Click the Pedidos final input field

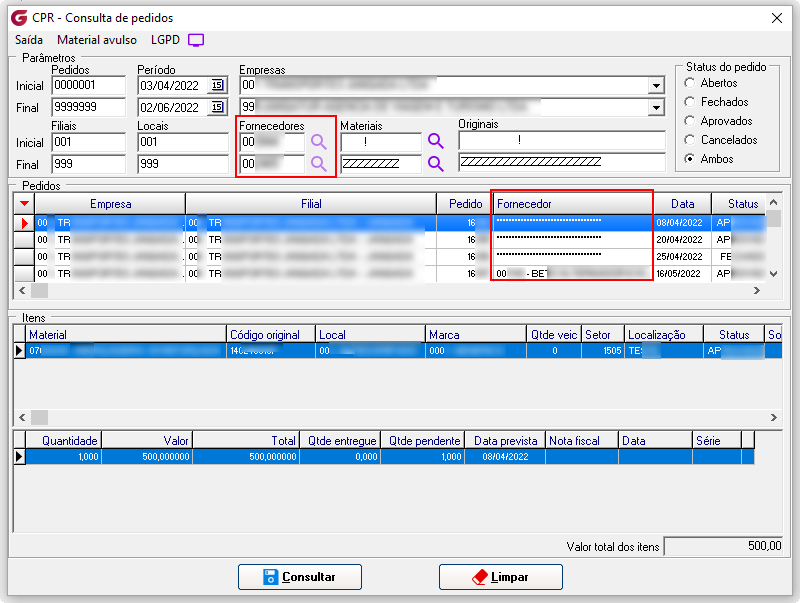pyautogui.click(x=88, y=107)
